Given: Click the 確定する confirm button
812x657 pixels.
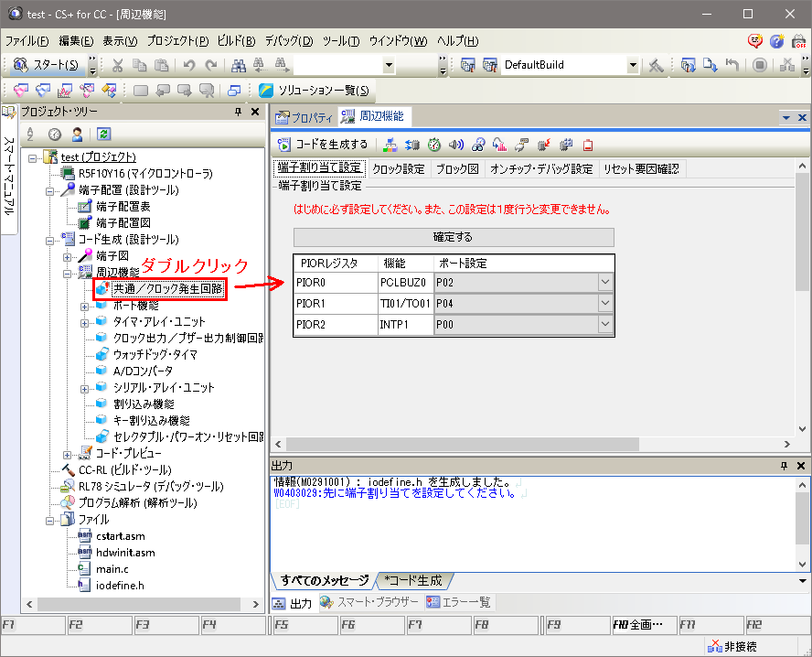Looking at the screenshot, I should 454,237.
